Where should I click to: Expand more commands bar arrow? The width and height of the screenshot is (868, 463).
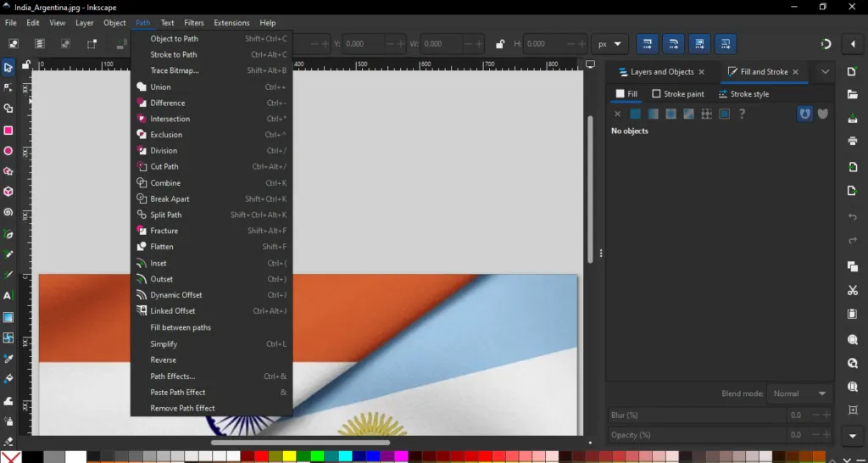coord(853,436)
